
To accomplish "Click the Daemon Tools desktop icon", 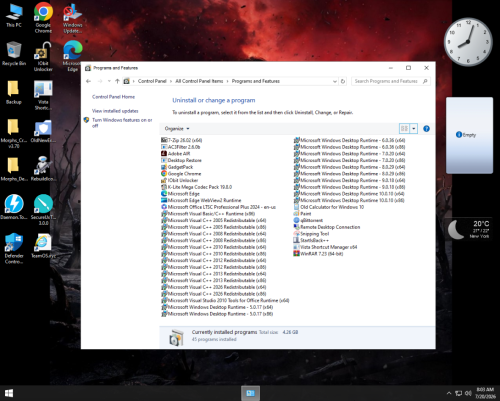I will coord(14,207).
